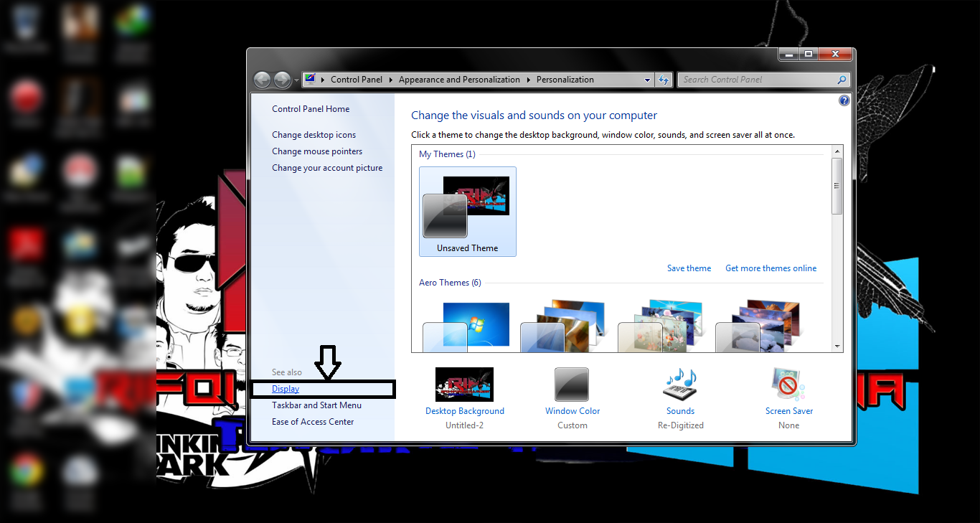Select the Landscapes Aero theme thumbnail

(760, 326)
